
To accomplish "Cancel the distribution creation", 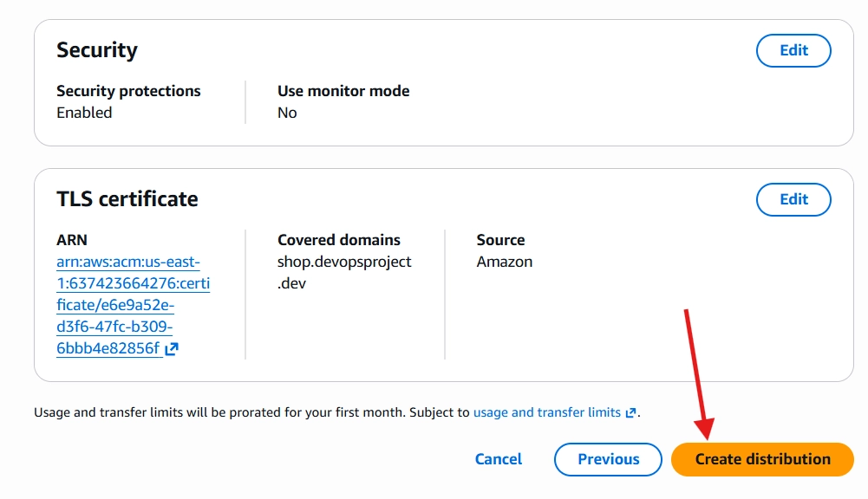I will point(499,459).
